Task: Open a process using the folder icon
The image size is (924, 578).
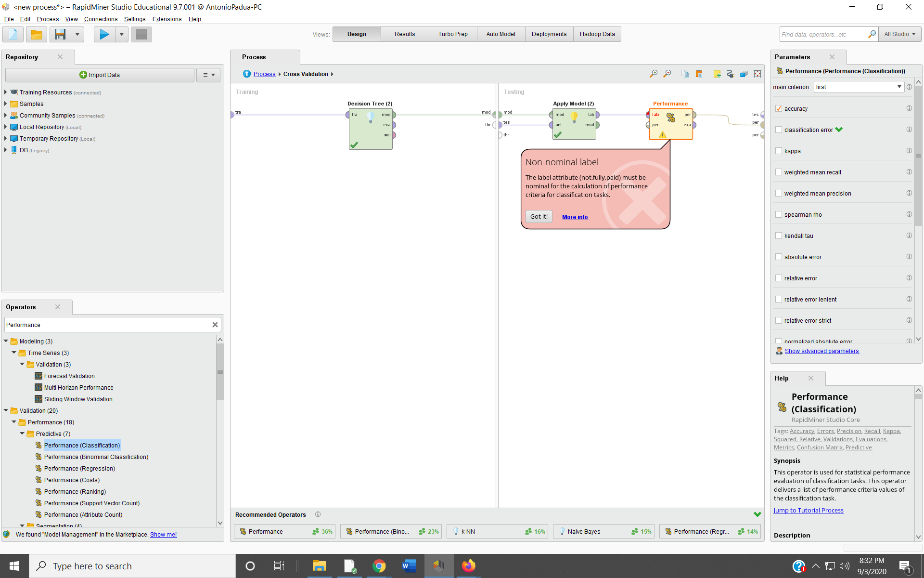Action: click(36, 34)
